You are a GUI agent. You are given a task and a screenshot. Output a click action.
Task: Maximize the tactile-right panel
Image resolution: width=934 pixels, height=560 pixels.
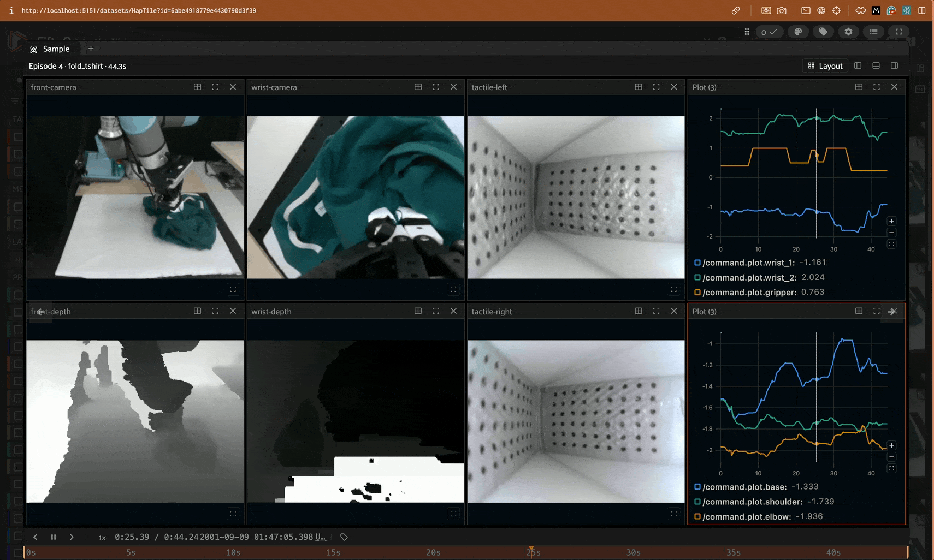657,311
